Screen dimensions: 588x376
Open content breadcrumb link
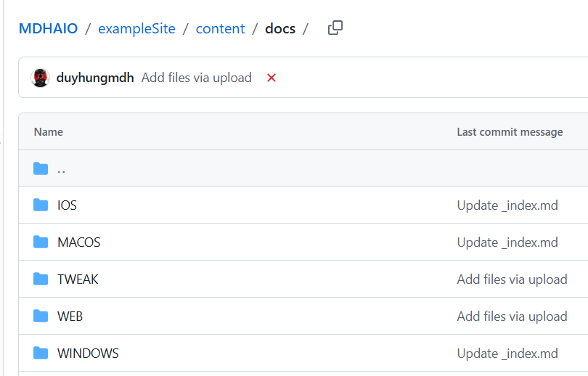click(220, 28)
